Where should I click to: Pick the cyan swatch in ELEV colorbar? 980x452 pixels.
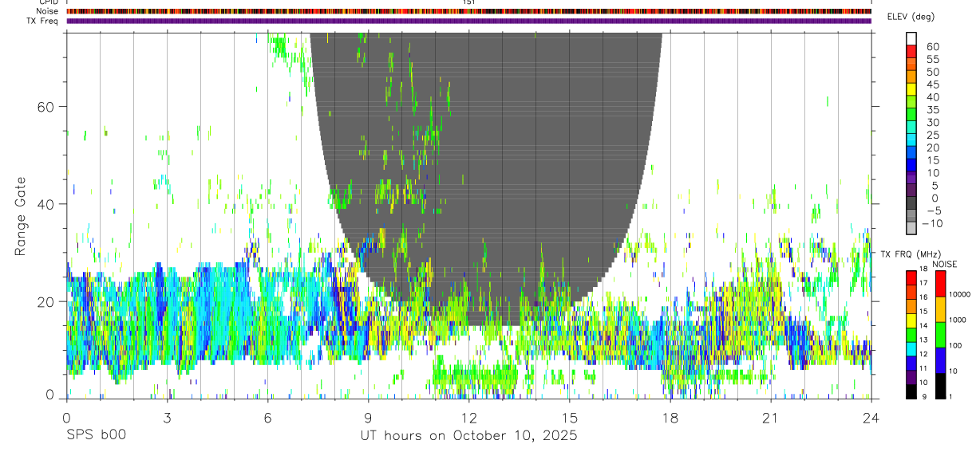coord(911,140)
